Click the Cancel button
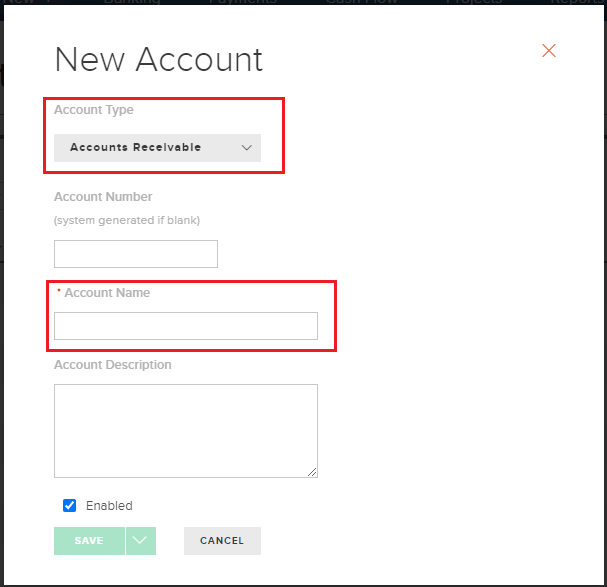Screen dimensions: 607x587 222,541
